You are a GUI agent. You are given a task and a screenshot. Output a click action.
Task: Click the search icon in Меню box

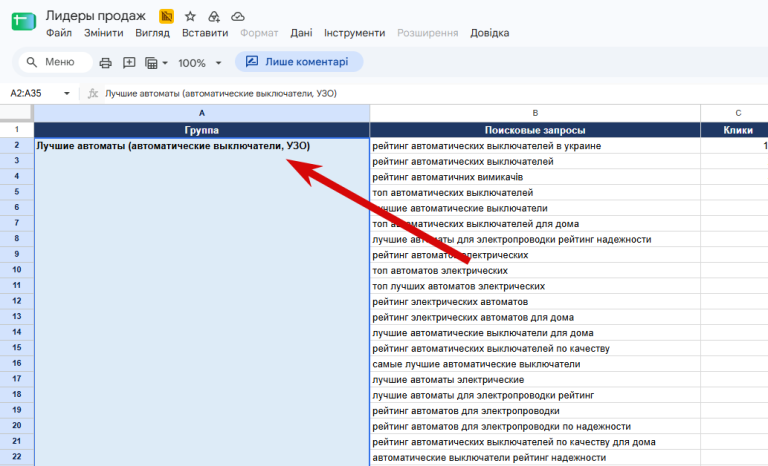[32, 62]
